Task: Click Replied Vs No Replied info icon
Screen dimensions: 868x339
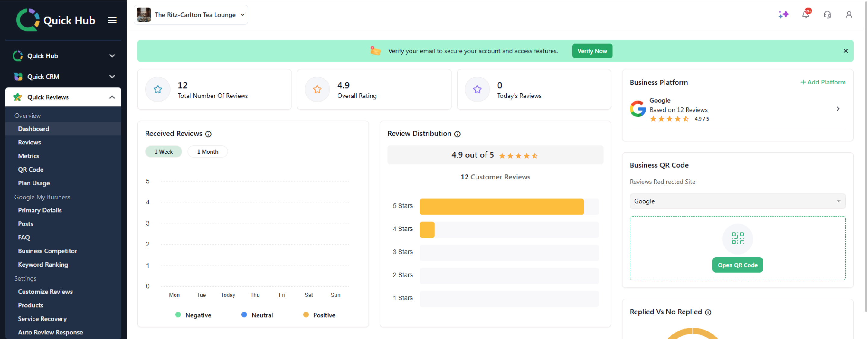Action: click(708, 312)
